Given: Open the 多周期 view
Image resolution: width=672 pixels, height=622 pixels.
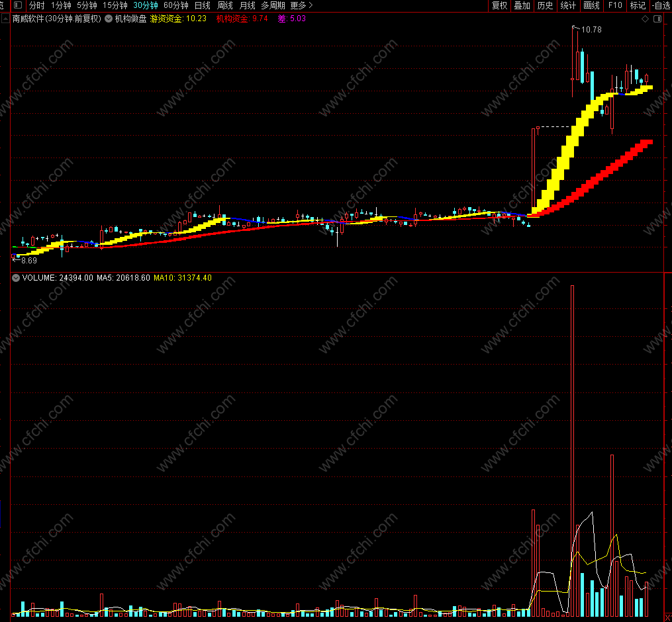Looking at the screenshot, I should 273,5.
